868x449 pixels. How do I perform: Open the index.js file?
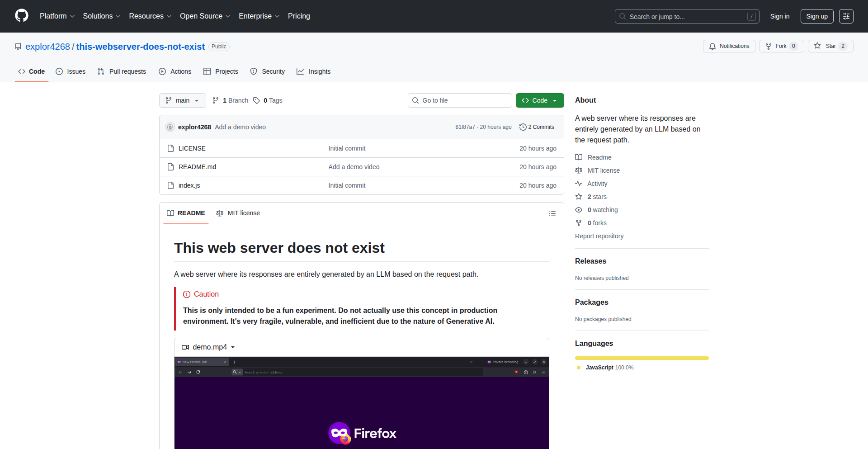click(189, 185)
